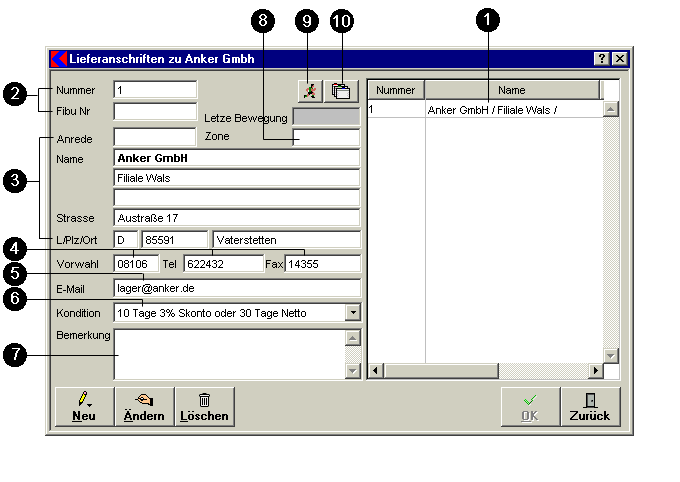Click the Strasse input field

(x=236, y=217)
